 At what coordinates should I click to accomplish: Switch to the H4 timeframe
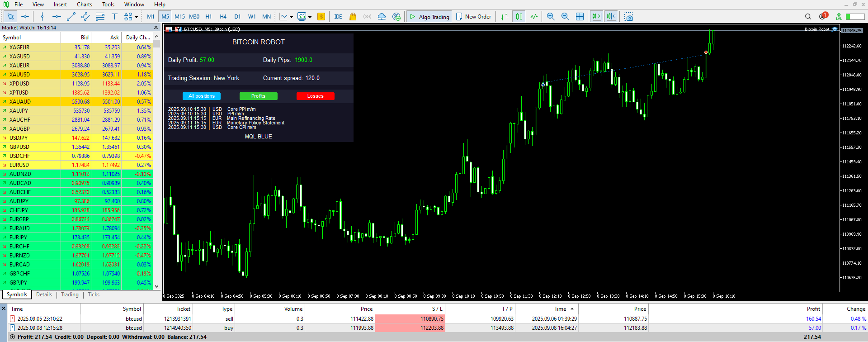(223, 17)
